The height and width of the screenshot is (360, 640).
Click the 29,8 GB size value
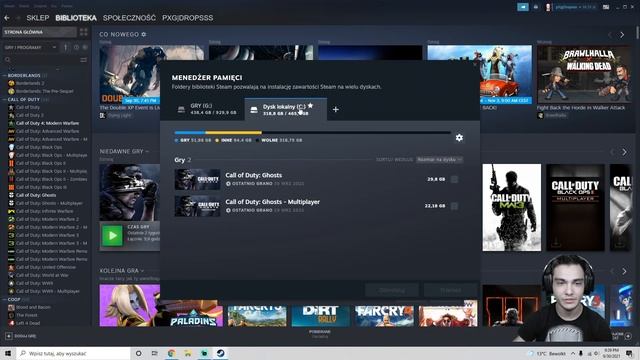click(436, 179)
